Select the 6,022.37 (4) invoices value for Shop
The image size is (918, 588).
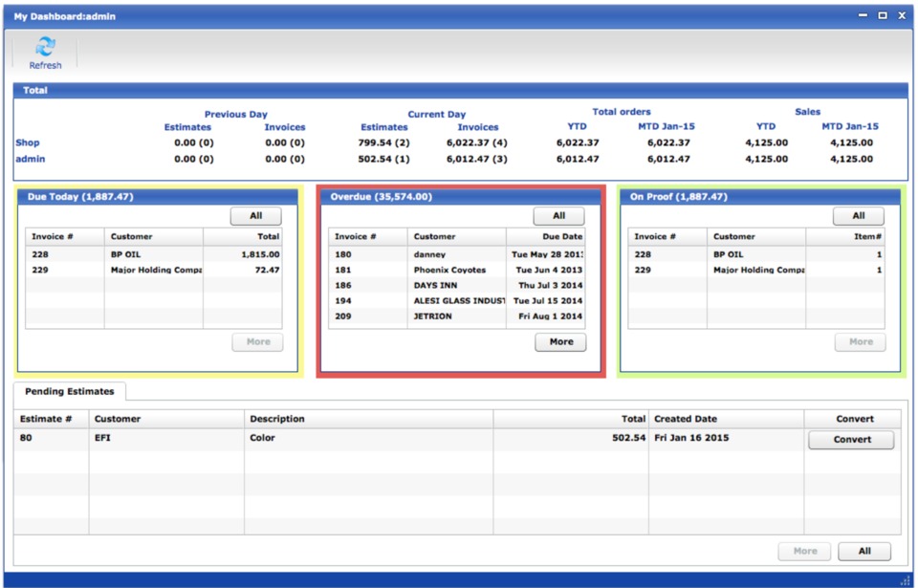pyautogui.click(x=476, y=142)
